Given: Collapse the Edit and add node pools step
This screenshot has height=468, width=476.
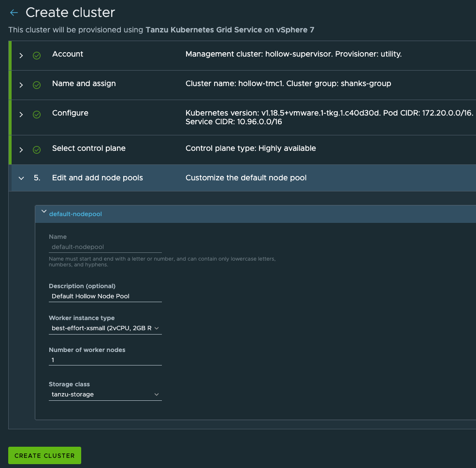Looking at the screenshot, I should coord(21,178).
